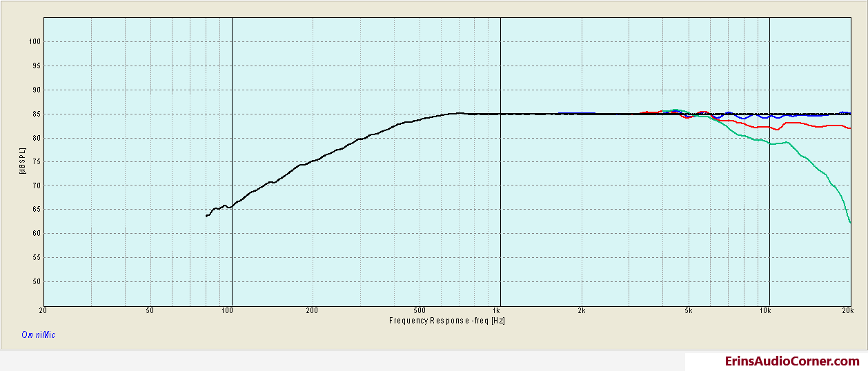Click the 75 dB y-axis value
Viewport: 868px width, 371px height.
[x=38, y=162]
